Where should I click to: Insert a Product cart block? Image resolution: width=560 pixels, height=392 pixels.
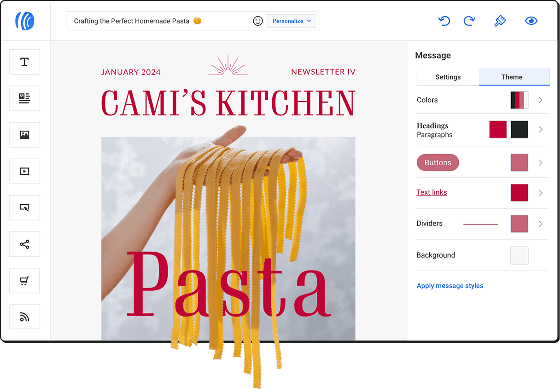tap(24, 281)
